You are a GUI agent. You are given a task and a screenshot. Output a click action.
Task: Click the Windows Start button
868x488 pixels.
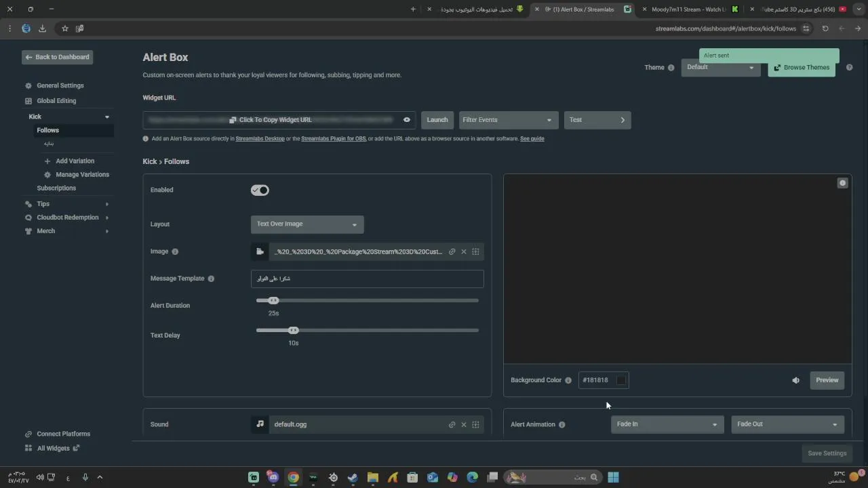(613, 477)
